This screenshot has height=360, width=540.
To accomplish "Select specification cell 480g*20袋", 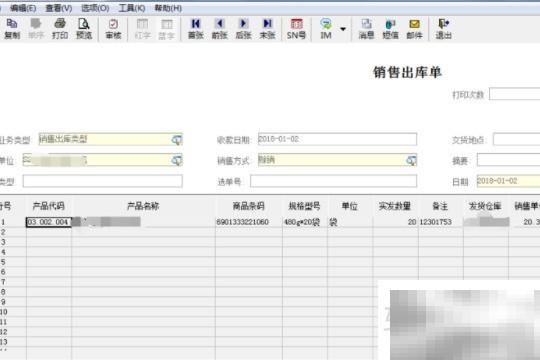I will pyautogui.click(x=304, y=222).
